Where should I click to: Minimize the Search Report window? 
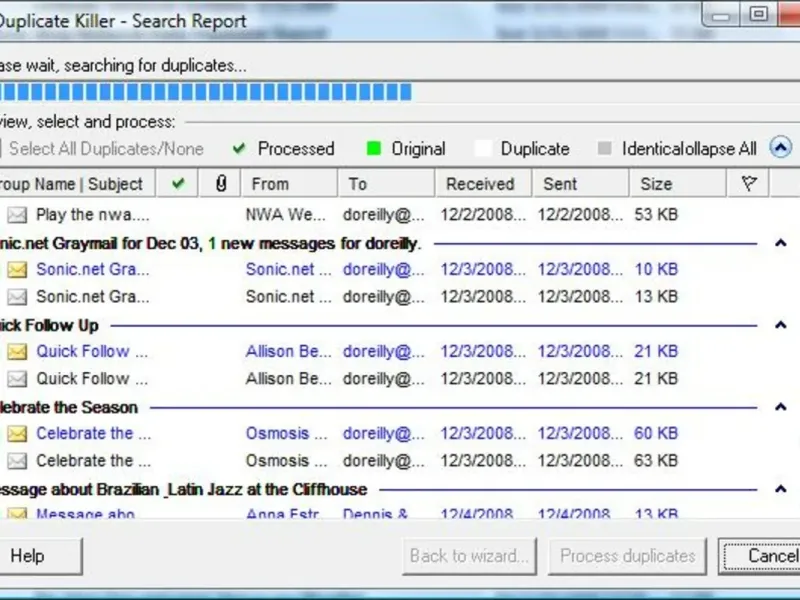(721, 15)
